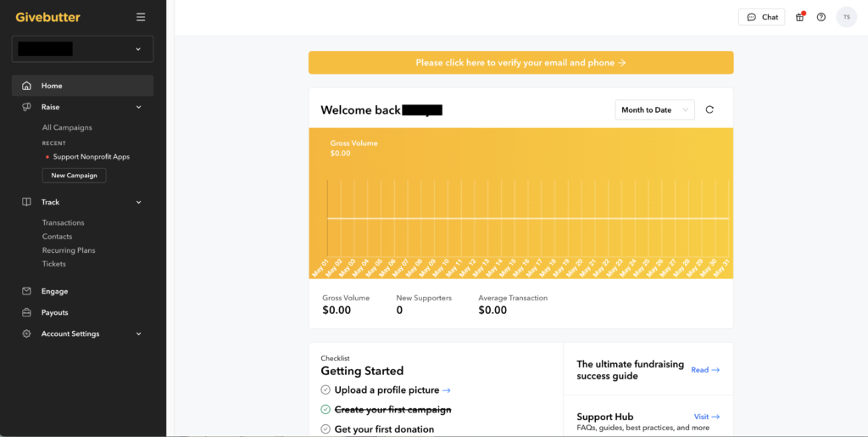Screen dimensions: 868x437
Task: Click the gift box icon with notification
Action: (x=799, y=17)
